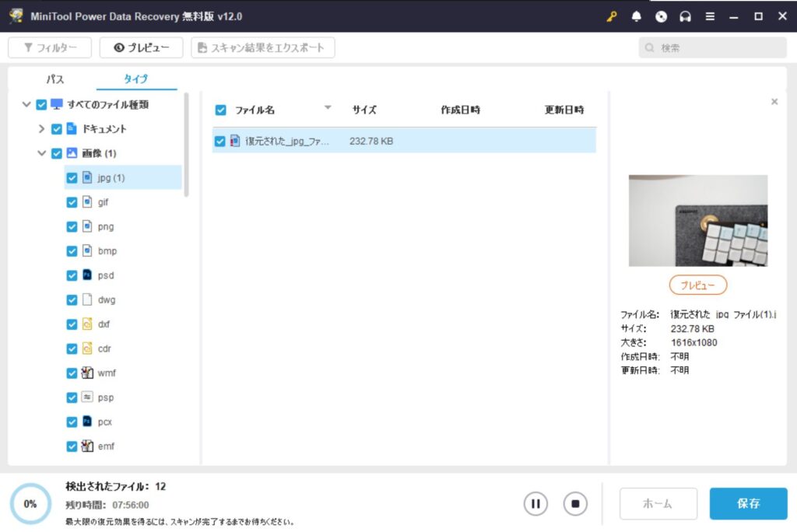Click the blue 保存 button
The height and width of the screenshot is (532, 797).
pos(748,503)
